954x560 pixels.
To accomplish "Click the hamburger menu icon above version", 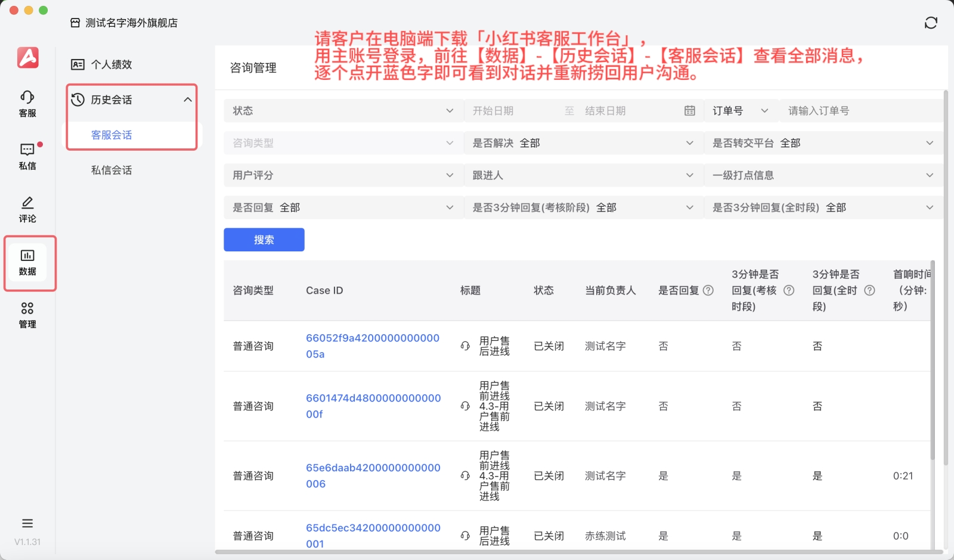I will pyautogui.click(x=27, y=523).
